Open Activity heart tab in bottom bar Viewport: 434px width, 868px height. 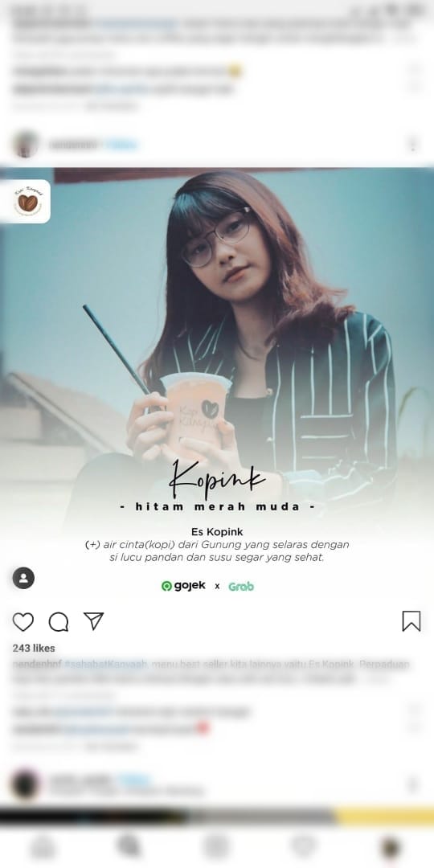pyautogui.click(x=303, y=847)
